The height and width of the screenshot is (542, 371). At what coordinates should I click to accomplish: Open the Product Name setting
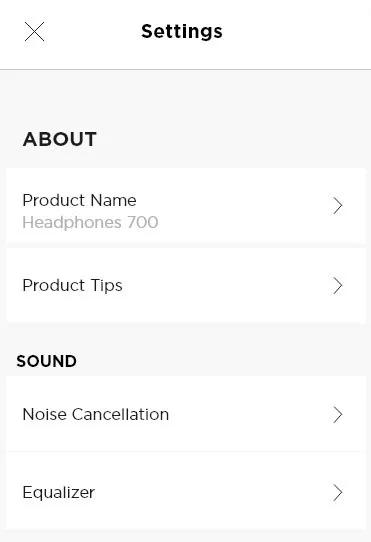point(186,206)
